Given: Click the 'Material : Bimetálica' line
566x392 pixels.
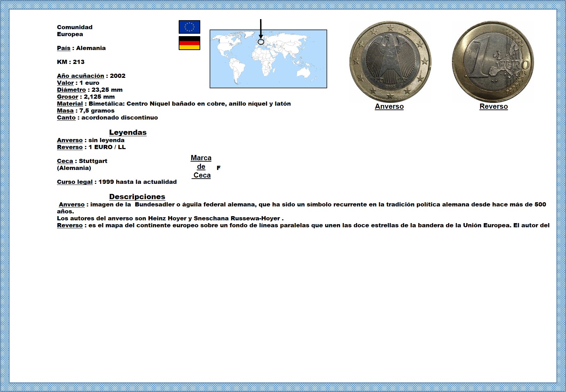Looking at the screenshot, I should [174, 104].
